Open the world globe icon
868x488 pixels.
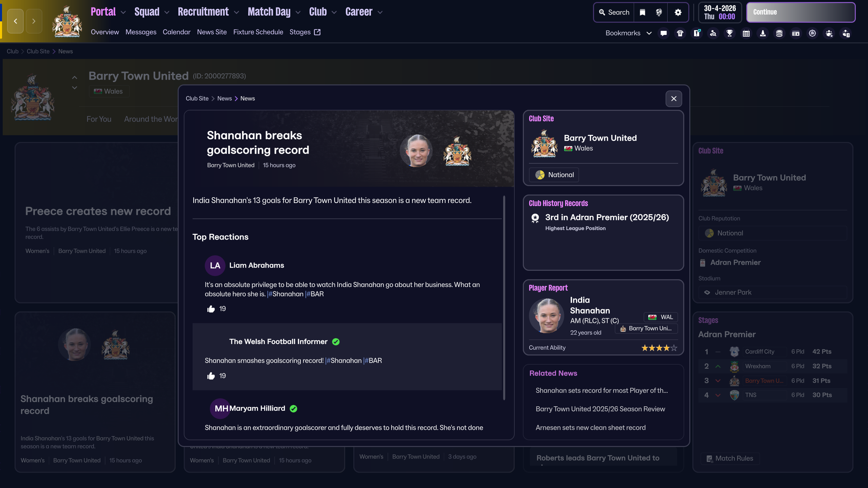click(659, 13)
